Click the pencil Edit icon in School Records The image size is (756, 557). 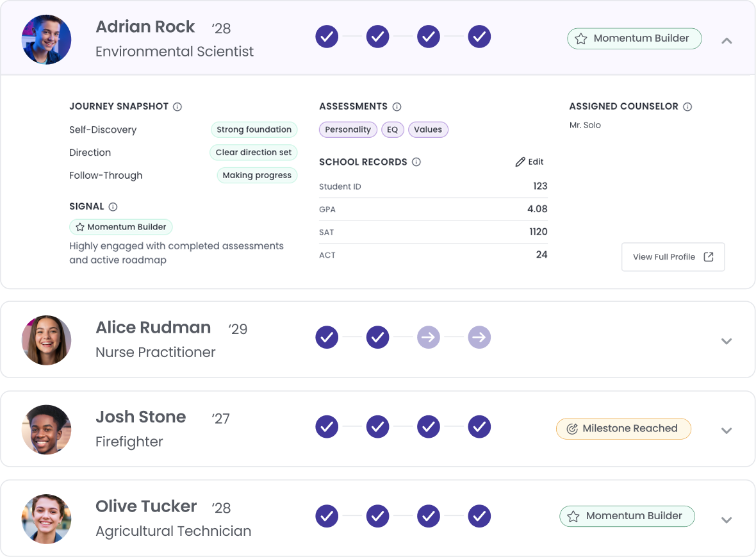click(520, 162)
